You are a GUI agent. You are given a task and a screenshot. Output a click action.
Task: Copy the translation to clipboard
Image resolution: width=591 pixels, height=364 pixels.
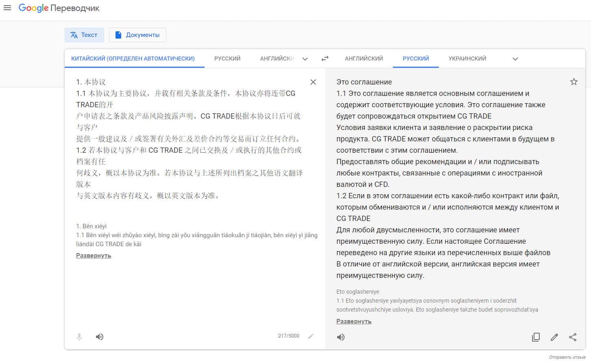coord(536,337)
